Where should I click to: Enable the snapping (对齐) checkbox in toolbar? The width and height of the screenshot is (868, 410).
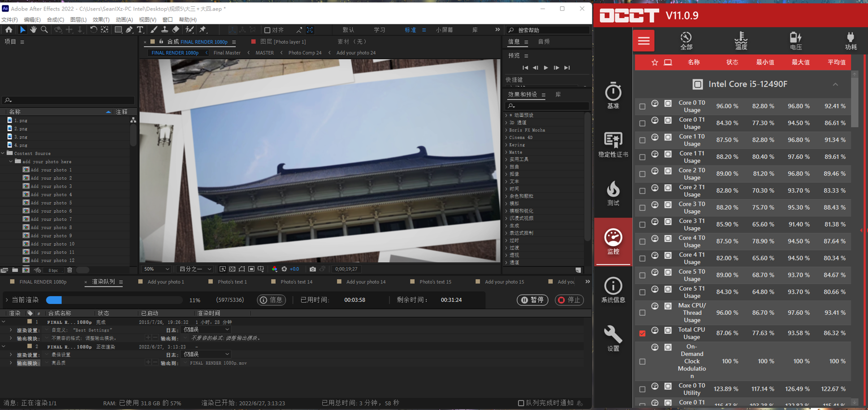click(x=268, y=30)
